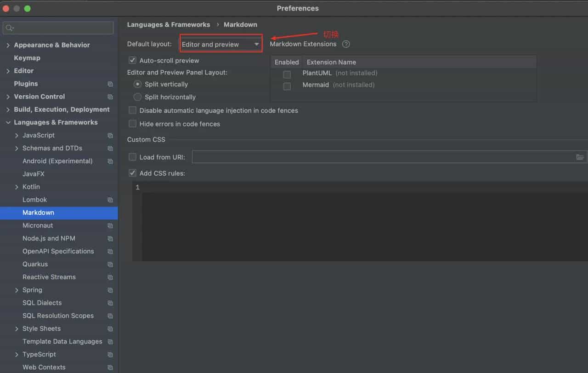Click the help icon beside Markdown Extensions

[x=346, y=44]
